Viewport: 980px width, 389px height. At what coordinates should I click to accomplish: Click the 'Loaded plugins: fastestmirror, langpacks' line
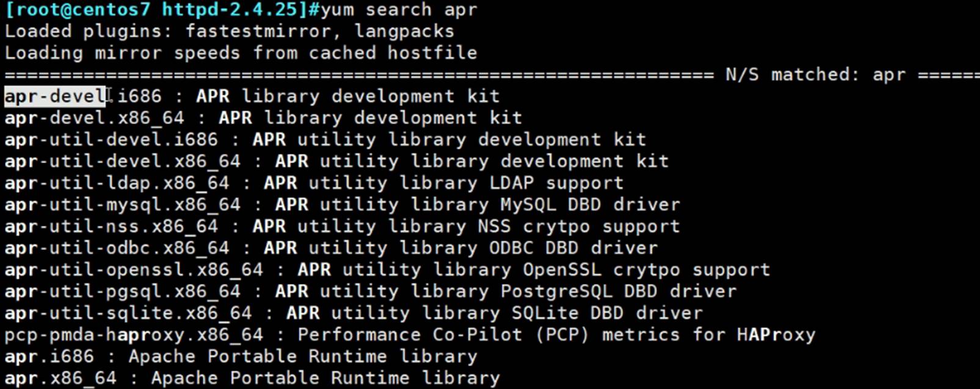pos(230,31)
